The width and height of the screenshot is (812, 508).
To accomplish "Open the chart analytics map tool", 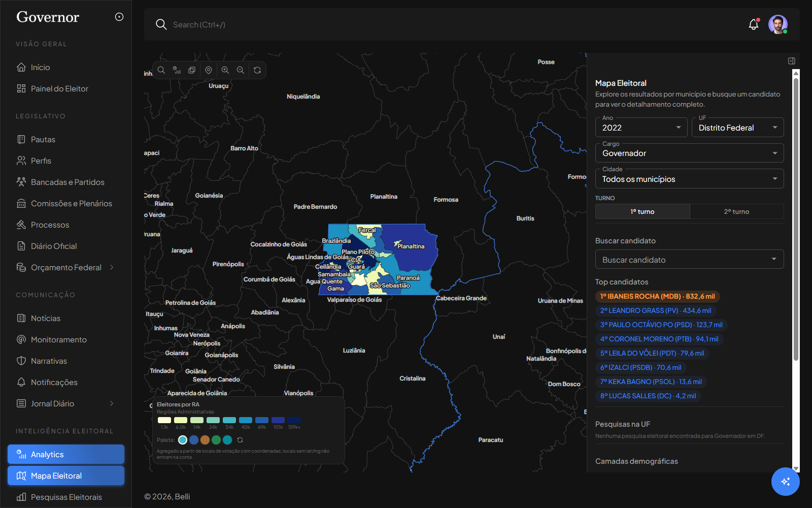I will tap(177, 70).
